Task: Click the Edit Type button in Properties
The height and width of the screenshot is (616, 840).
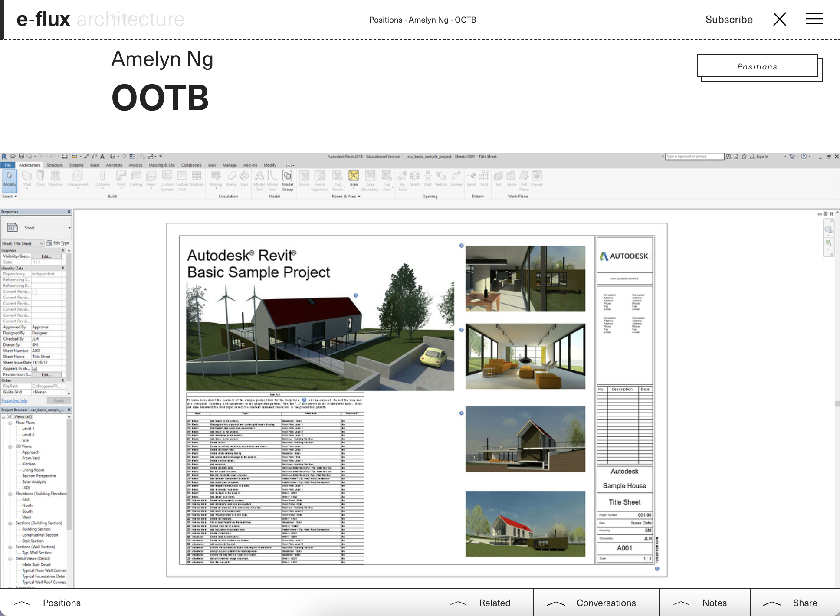Action: coord(58,243)
